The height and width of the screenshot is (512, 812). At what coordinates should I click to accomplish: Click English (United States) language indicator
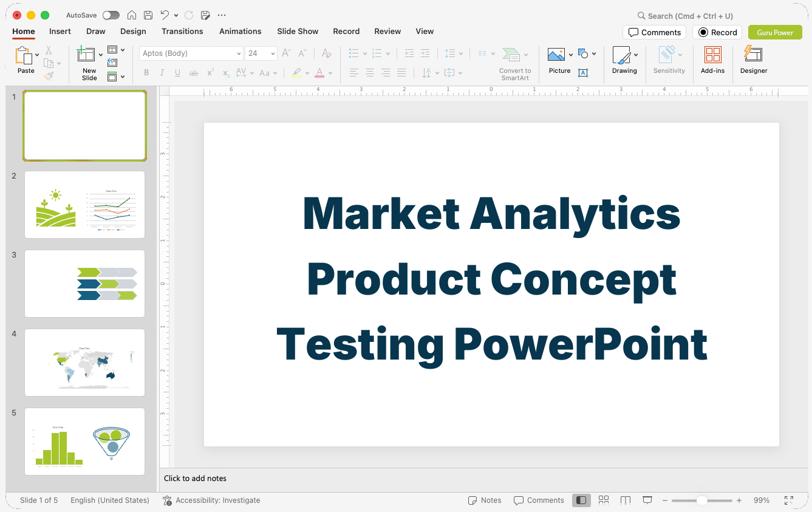[110, 500]
